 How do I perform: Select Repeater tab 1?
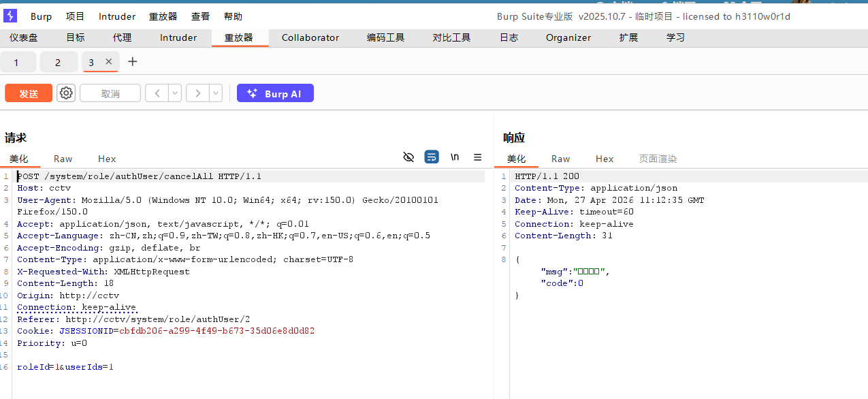(16, 62)
